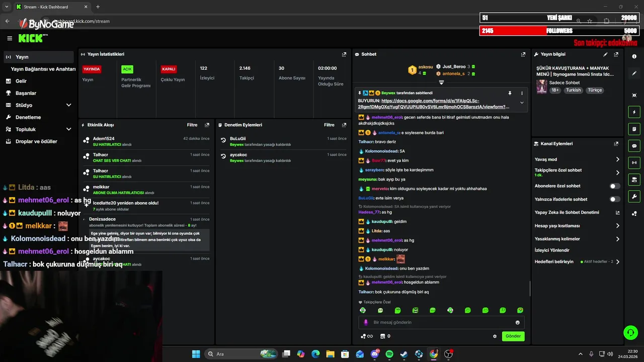Pop out the Denetim Eylemleri panel

click(344, 125)
